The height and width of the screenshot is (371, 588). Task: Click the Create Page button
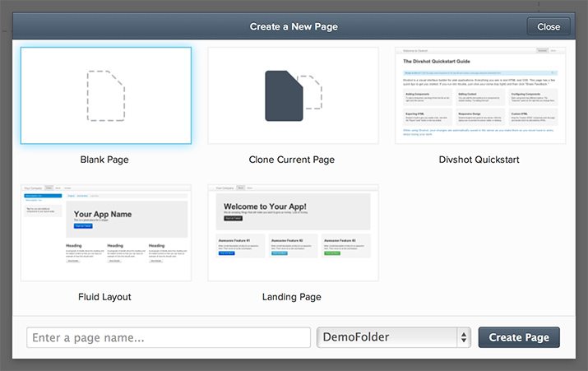[x=519, y=337]
